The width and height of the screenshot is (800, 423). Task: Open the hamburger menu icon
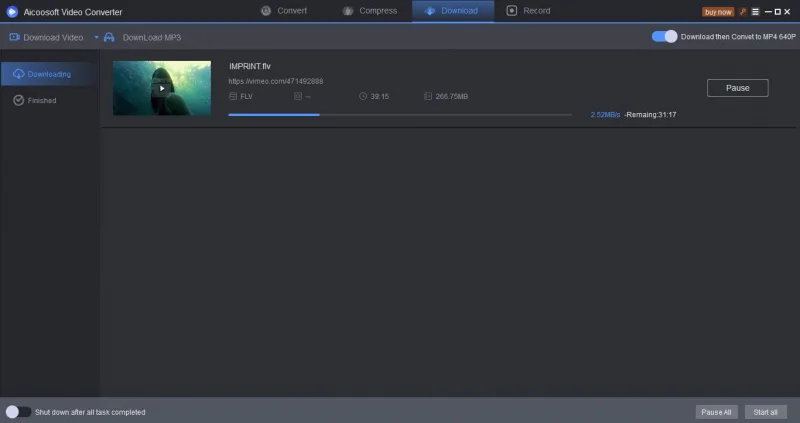(x=755, y=11)
